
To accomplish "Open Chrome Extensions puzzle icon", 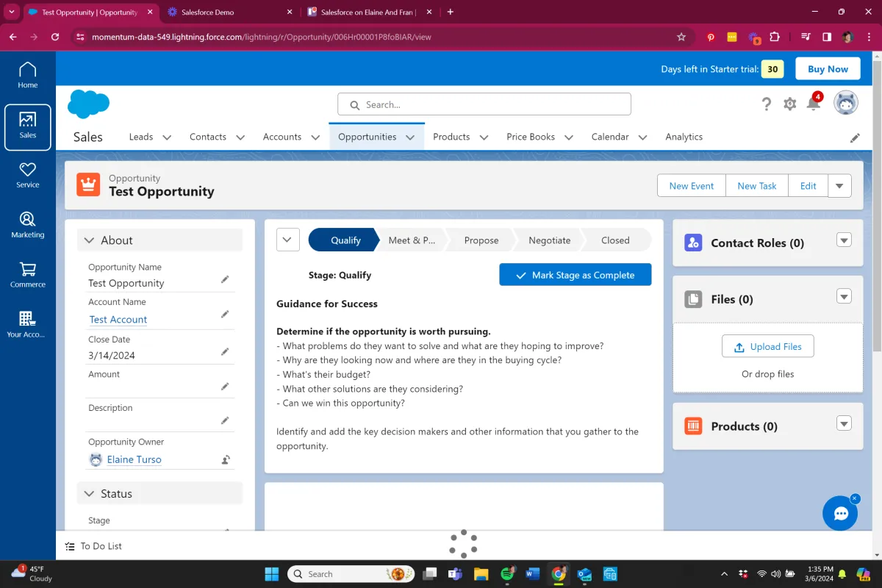I will 775,37.
